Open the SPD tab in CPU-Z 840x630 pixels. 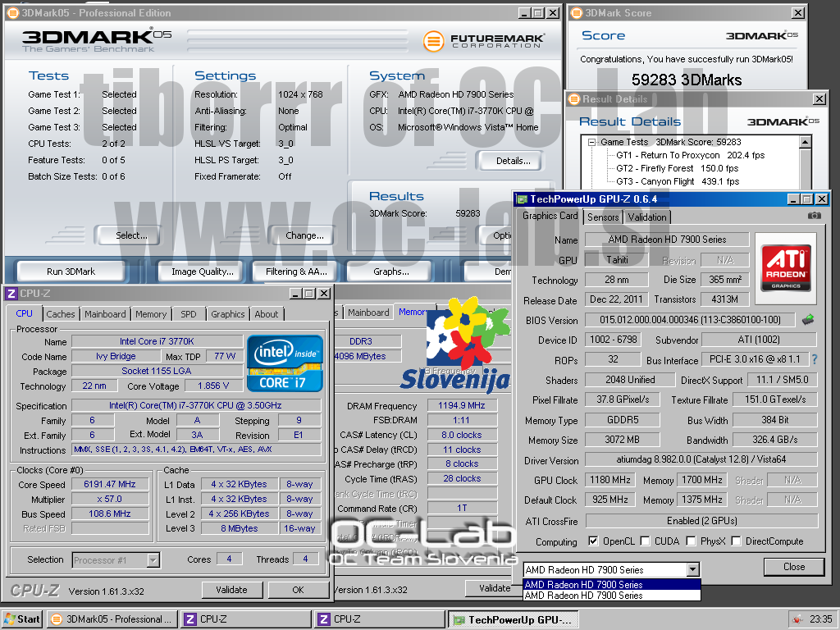click(x=189, y=314)
